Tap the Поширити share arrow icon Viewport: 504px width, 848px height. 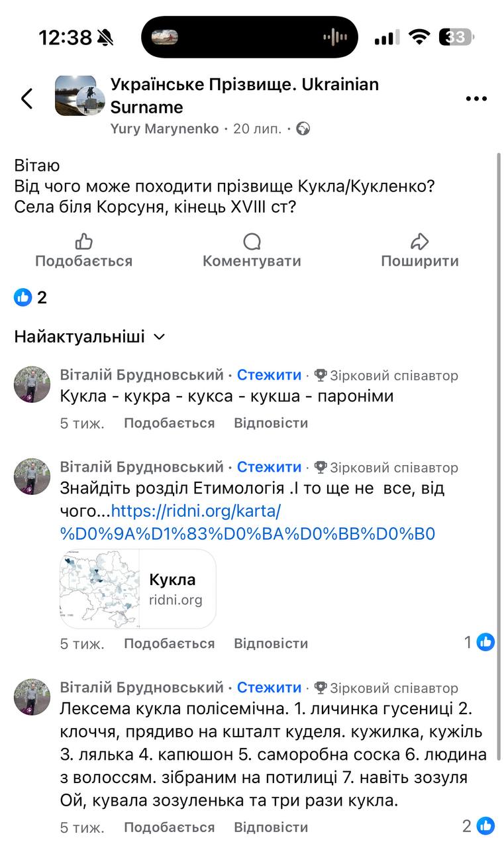pyautogui.click(x=419, y=241)
